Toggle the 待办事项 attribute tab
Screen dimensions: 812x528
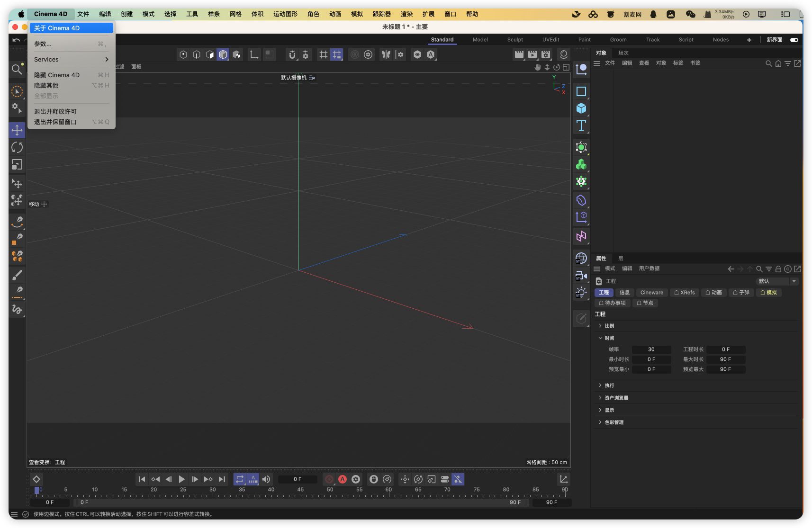(x=612, y=303)
